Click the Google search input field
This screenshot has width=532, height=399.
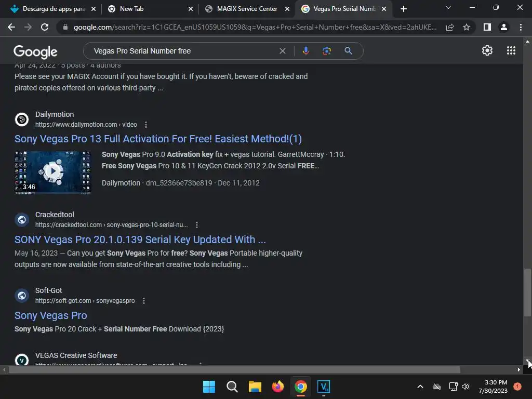[x=183, y=51]
